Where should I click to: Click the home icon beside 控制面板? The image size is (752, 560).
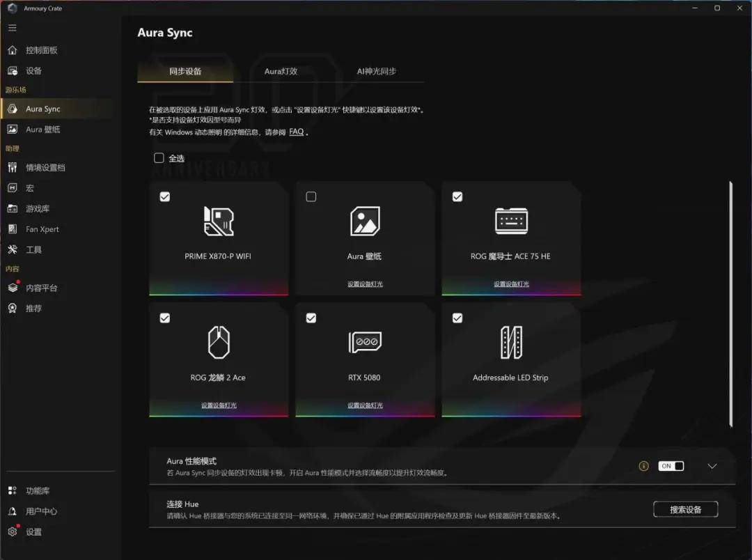click(x=13, y=50)
